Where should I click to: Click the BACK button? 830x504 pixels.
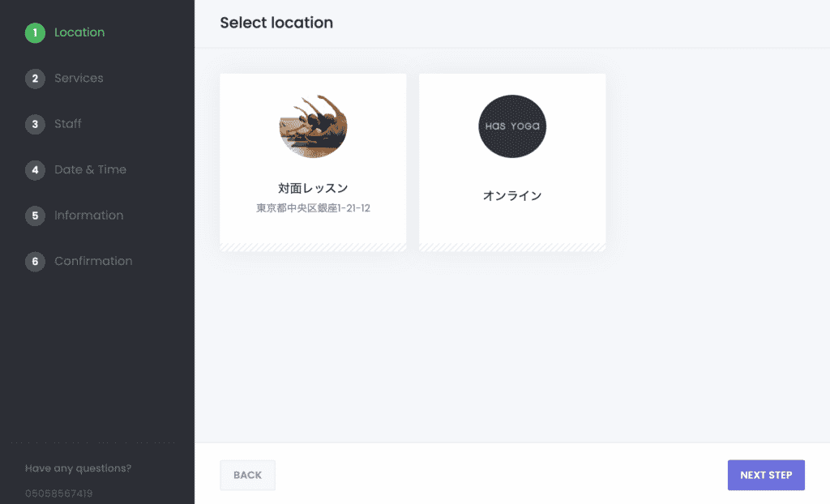pyautogui.click(x=248, y=476)
